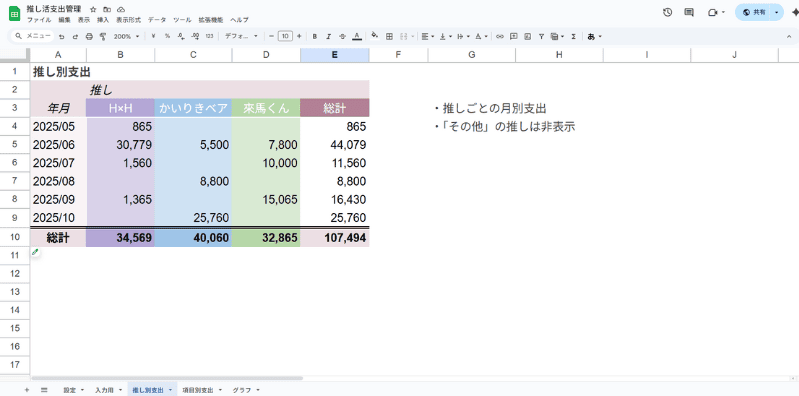The height and width of the screenshot is (396, 799).
Task: Open the fill color picker
Action: (375, 36)
